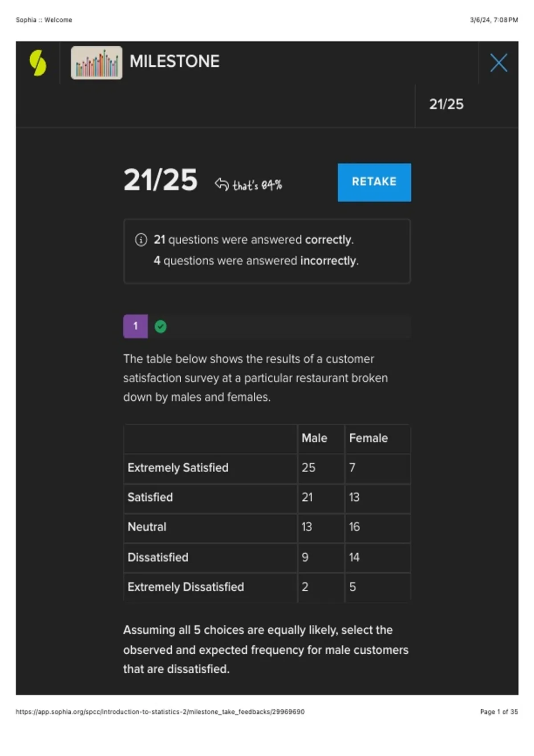
Task: Click the MILESTONE heading title
Action: [174, 61]
